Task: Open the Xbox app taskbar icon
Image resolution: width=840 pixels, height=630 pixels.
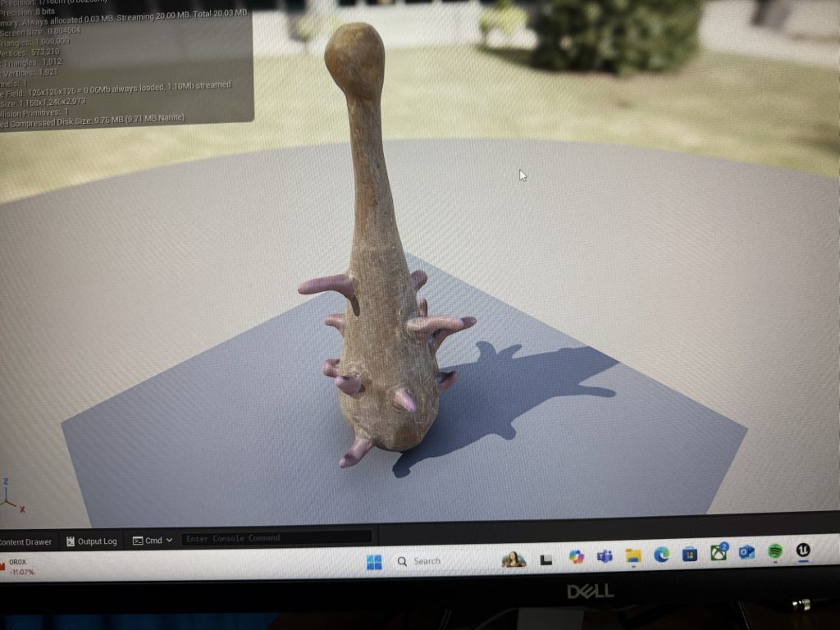Action: click(x=719, y=553)
